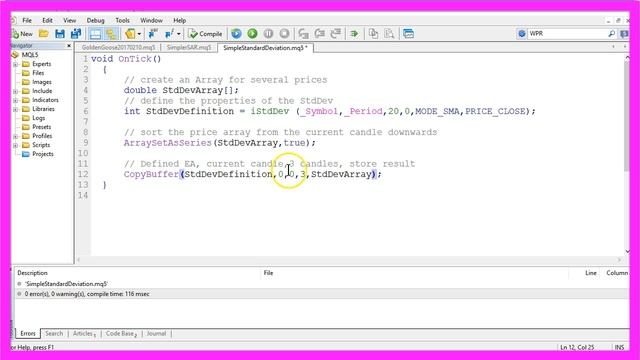Switch to the Articles tab
This screenshot has height=360, width=640.
pos(84,333)
